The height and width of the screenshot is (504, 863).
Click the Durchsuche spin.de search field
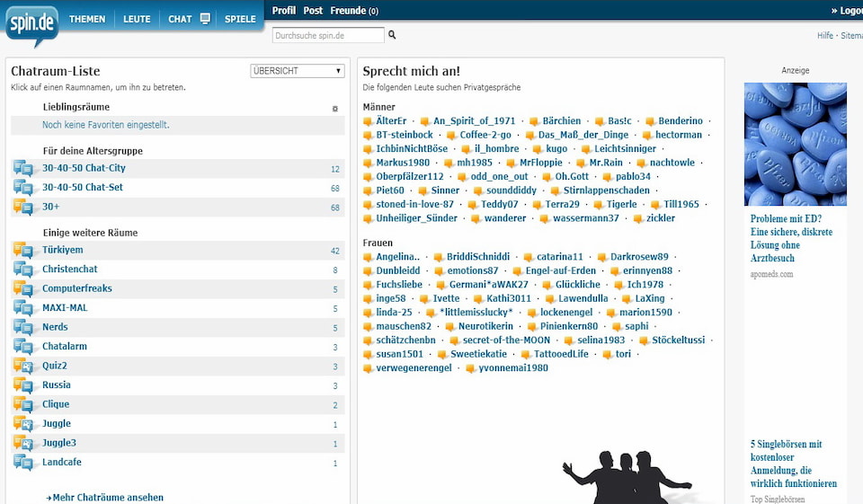[x=328, y=36]
